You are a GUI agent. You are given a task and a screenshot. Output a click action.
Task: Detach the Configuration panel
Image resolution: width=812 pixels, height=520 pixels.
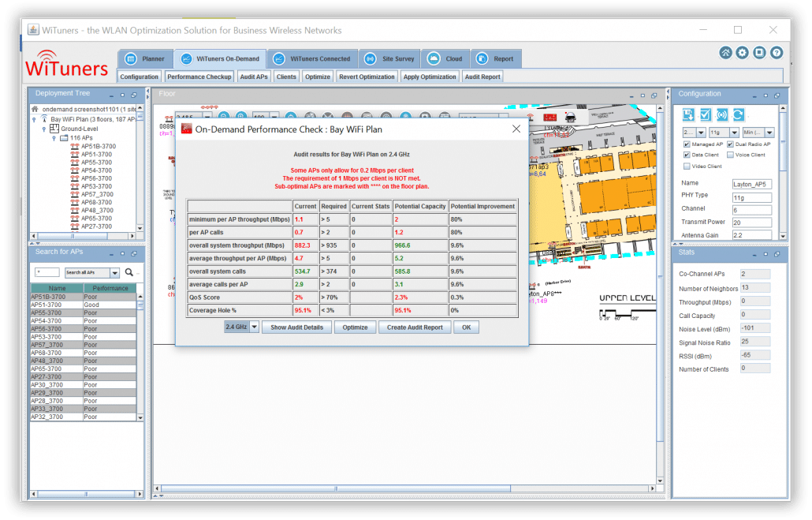[777, 96]
